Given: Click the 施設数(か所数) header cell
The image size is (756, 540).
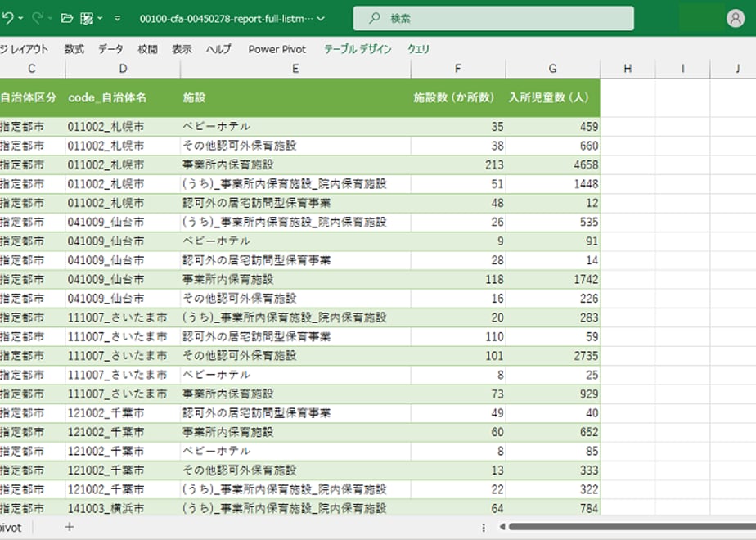Looking at the screenshot, I should [458, 97].
